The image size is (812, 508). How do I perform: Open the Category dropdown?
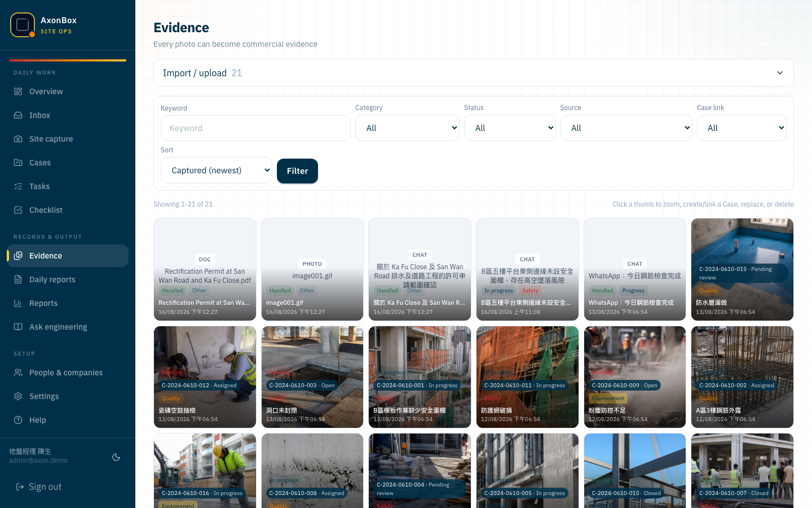click(407, 128)
